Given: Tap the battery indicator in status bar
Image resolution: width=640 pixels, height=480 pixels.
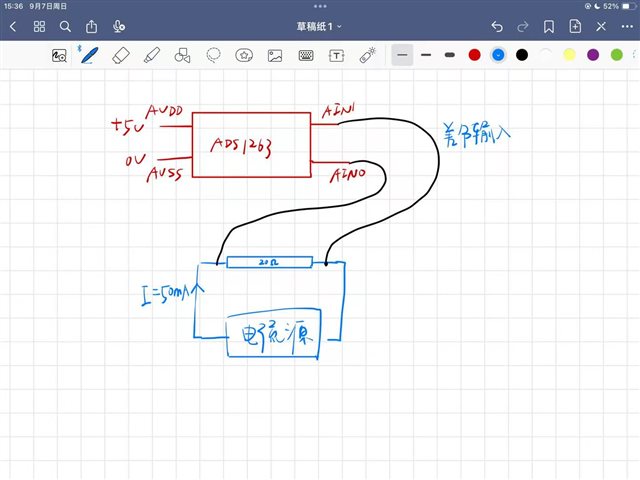Looking at the screenshot, I should (628, 6).
